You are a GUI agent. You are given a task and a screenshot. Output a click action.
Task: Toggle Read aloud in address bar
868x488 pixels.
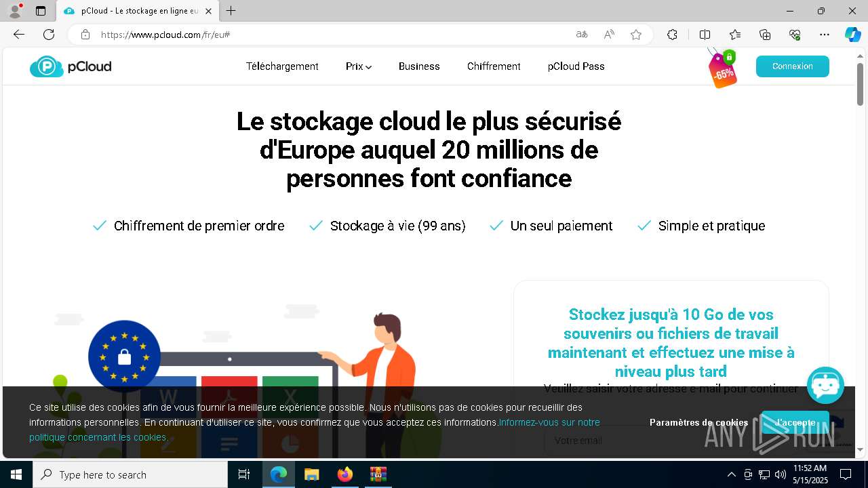[x=609, y=35]
